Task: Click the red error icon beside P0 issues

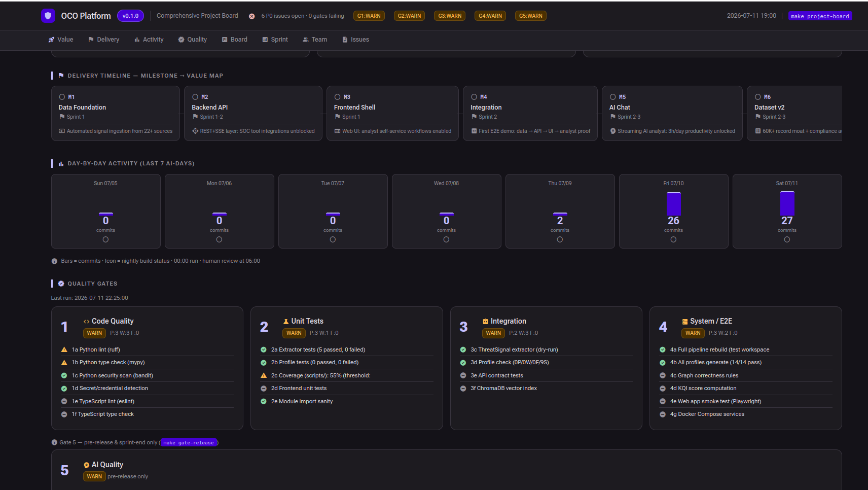Action: pyautogui.click(x=251, y=16)
